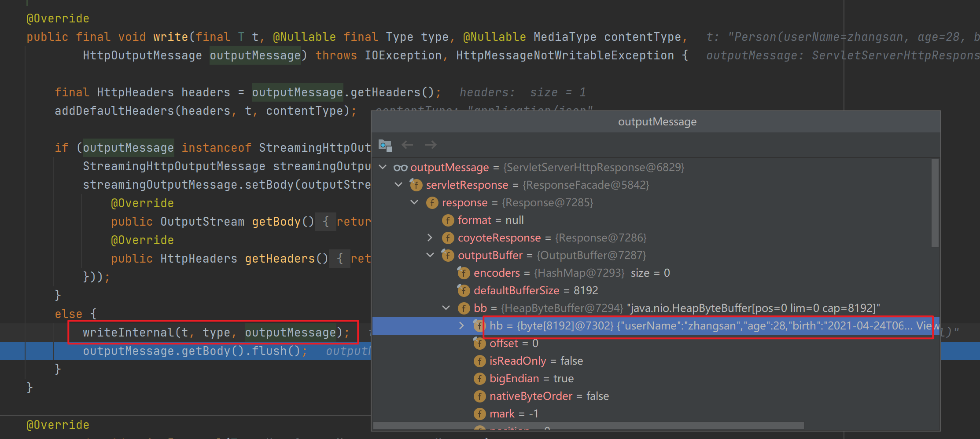The height and width of the screenshot is (439, 980).
Task: Click the popup's vertical scrollbar
Action: point(935,202)
